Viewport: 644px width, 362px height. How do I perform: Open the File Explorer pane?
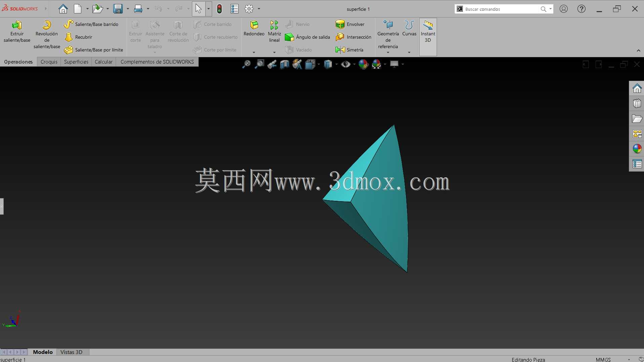point(637,118)
